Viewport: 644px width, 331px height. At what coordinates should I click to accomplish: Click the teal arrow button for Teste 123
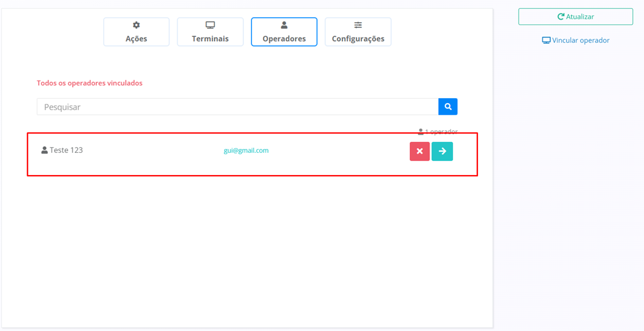(442, 151)
